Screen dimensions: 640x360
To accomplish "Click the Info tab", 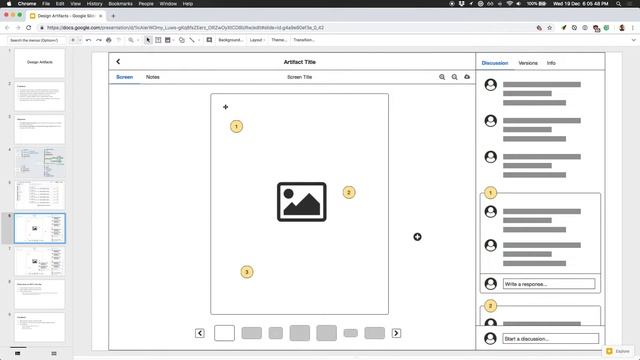I will (x=551, y=63).
